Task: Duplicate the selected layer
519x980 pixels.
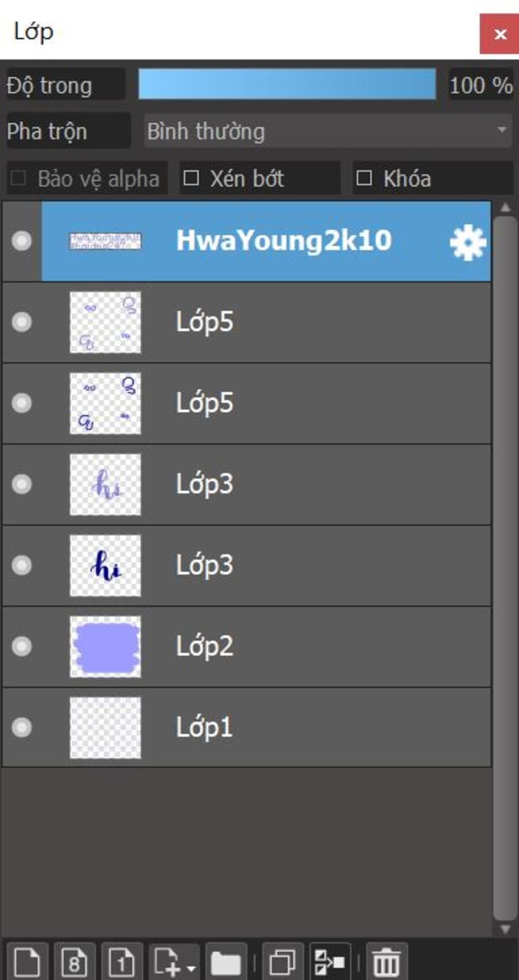Action: click(x=283, y=961)
